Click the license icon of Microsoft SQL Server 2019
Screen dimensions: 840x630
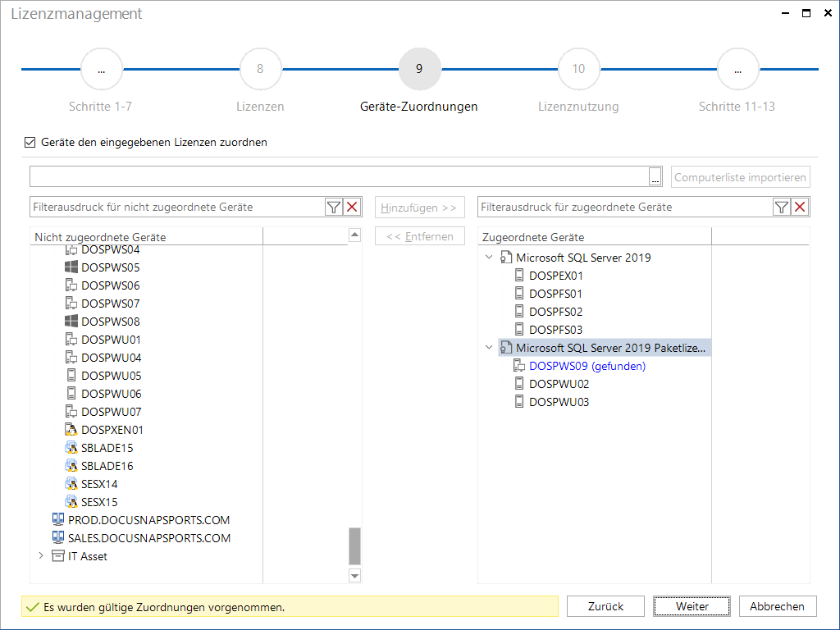pos(505,257)
